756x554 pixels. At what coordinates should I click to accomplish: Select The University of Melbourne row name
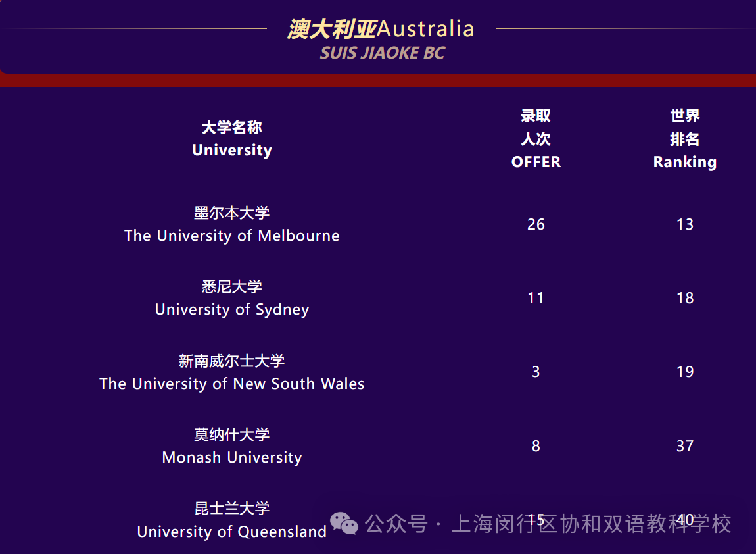coord(231,224)
